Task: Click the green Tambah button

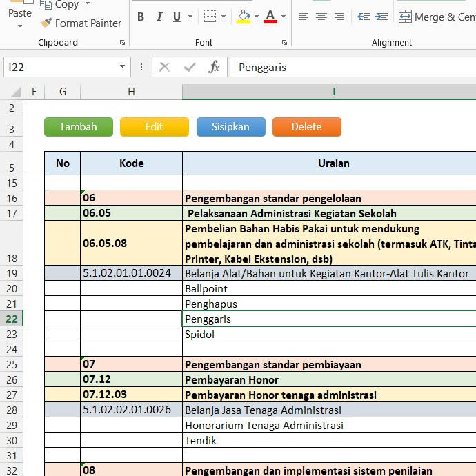Action: coord(78,127)
